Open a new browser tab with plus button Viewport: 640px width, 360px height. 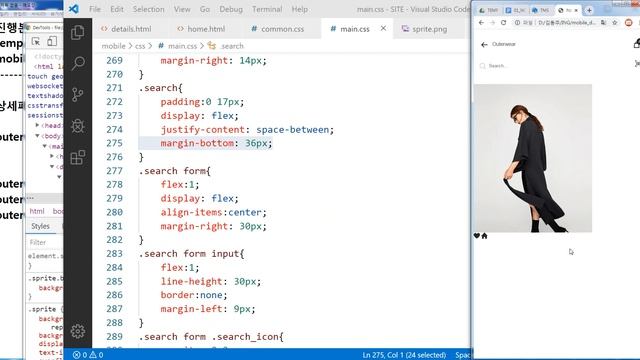pos(589,10)
